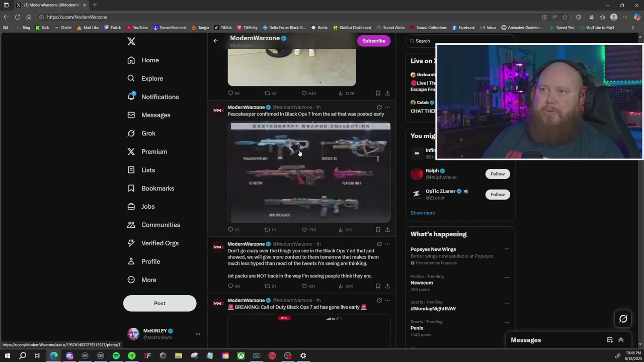Open Communities in the sidebar
The width and height of the screenshot is (644, 362).
tap(153, 225)
